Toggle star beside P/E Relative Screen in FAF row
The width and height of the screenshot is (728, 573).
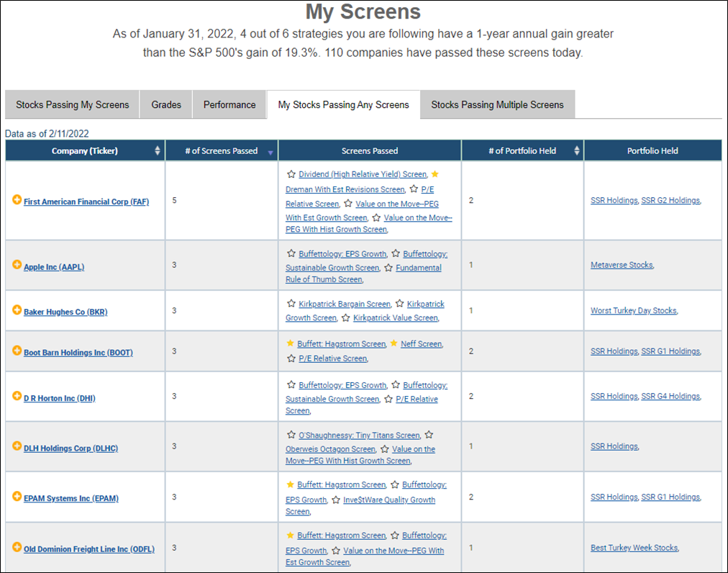[x=414, y=189]
